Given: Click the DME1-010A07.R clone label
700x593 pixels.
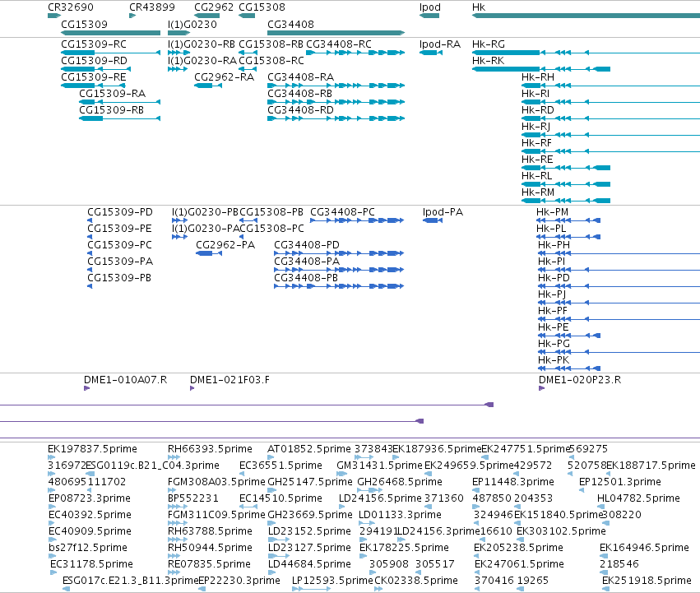Looking at the screenshot, I should (126, 380).
